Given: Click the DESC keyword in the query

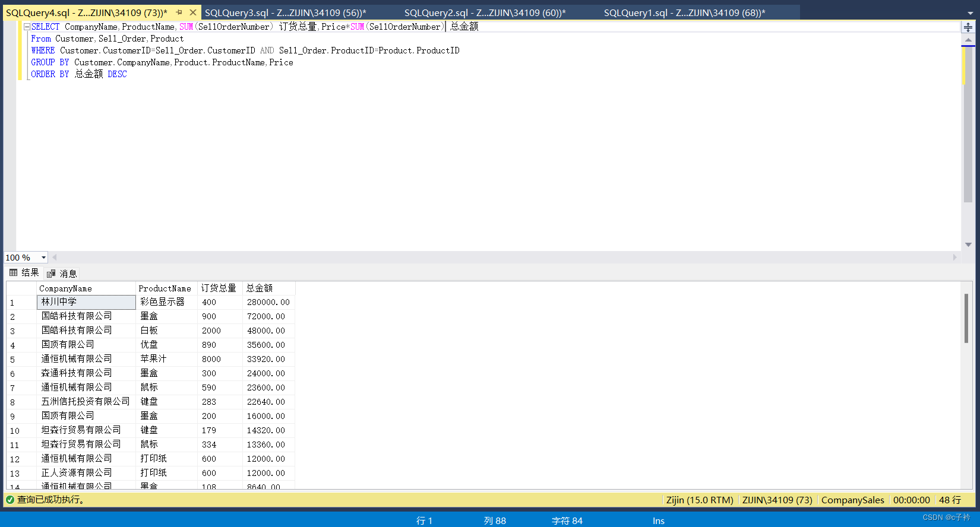Looking at the screenshot, I should [x=118, y=74].
